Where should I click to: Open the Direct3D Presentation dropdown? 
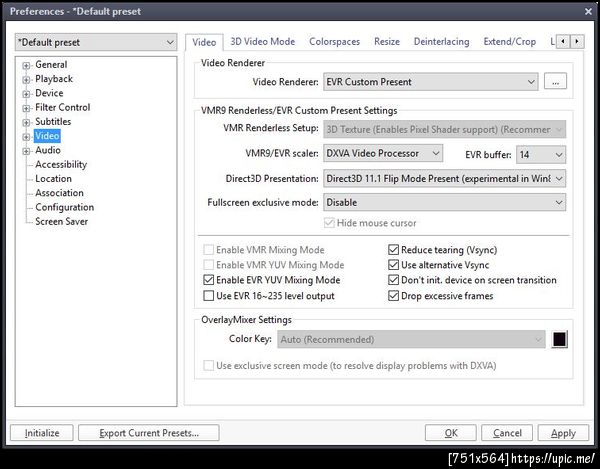[444, 179]
